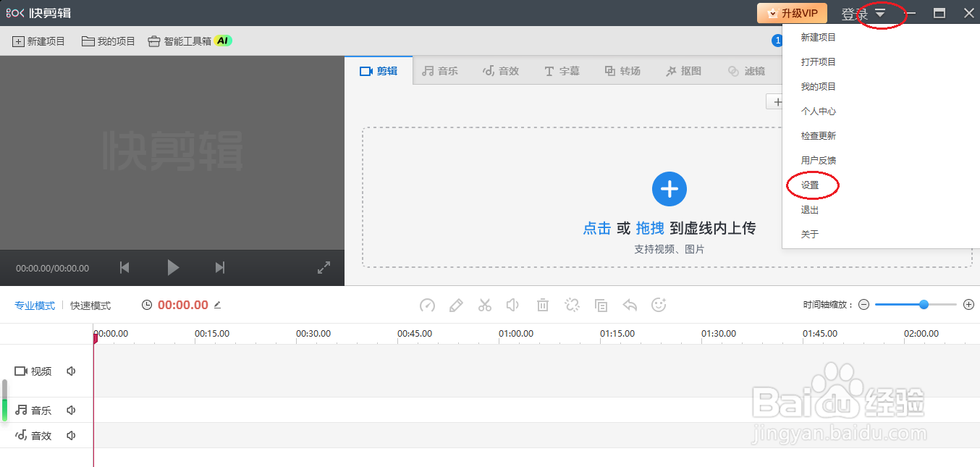Switch to 快速模式
Viewport: 980px width, 467px height.
[x=90, y=306]
